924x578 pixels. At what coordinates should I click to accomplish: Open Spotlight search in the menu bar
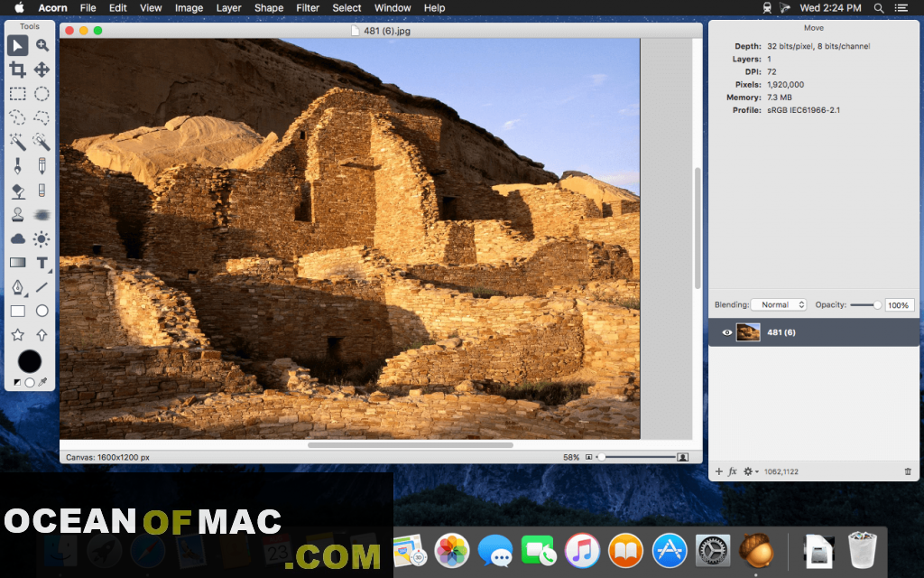coord(879,7)
